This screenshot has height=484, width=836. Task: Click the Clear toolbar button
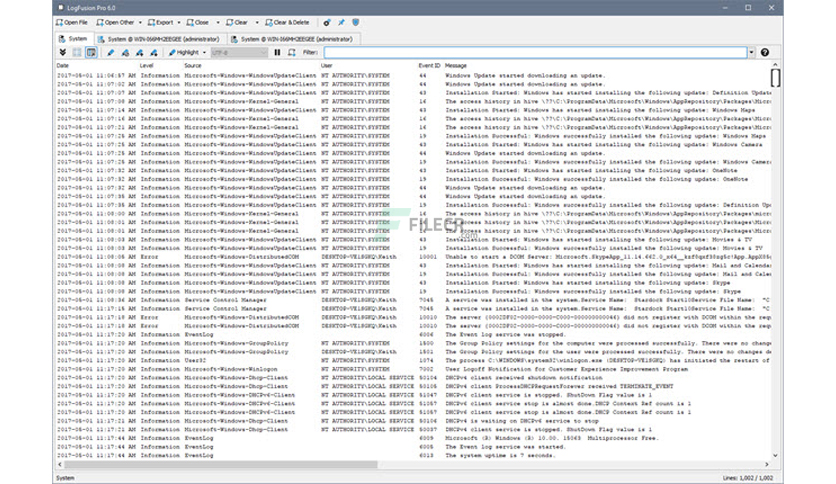(237, 22)
